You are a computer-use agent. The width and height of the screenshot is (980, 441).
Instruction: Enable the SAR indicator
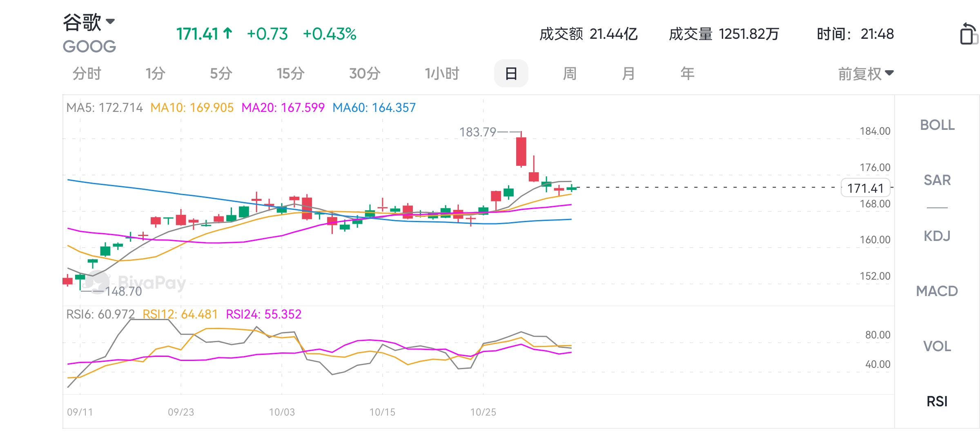click(937, 180)
